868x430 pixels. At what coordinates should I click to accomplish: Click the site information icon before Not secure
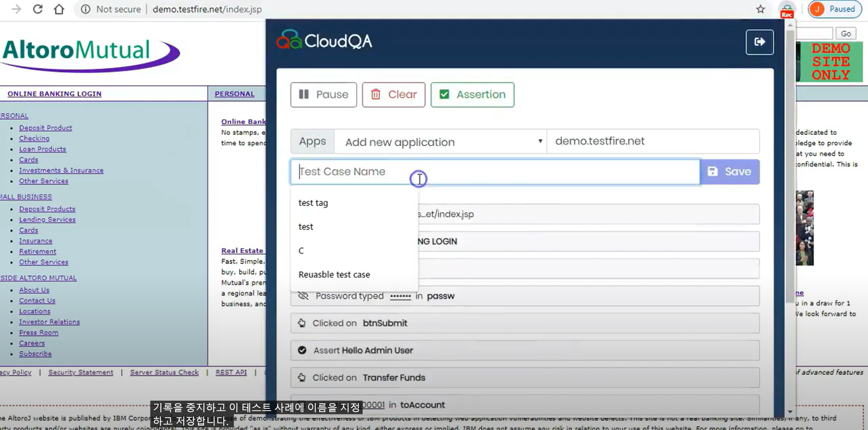point(85,9)
